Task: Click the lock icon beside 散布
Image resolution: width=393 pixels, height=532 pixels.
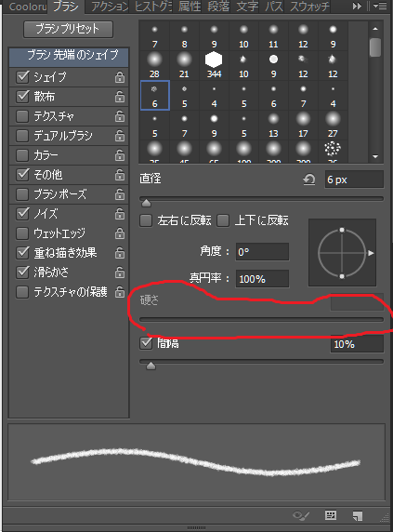Action: pos(120,97)
